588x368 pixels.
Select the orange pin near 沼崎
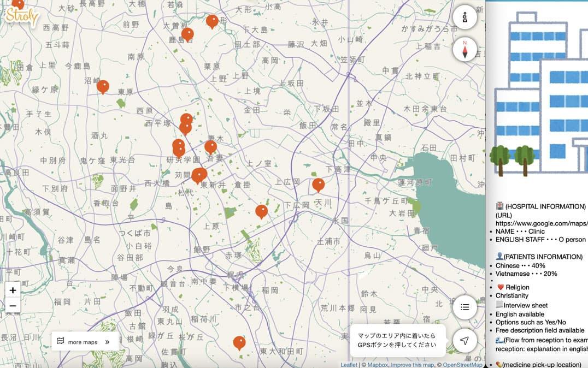(x=103, y=86)
